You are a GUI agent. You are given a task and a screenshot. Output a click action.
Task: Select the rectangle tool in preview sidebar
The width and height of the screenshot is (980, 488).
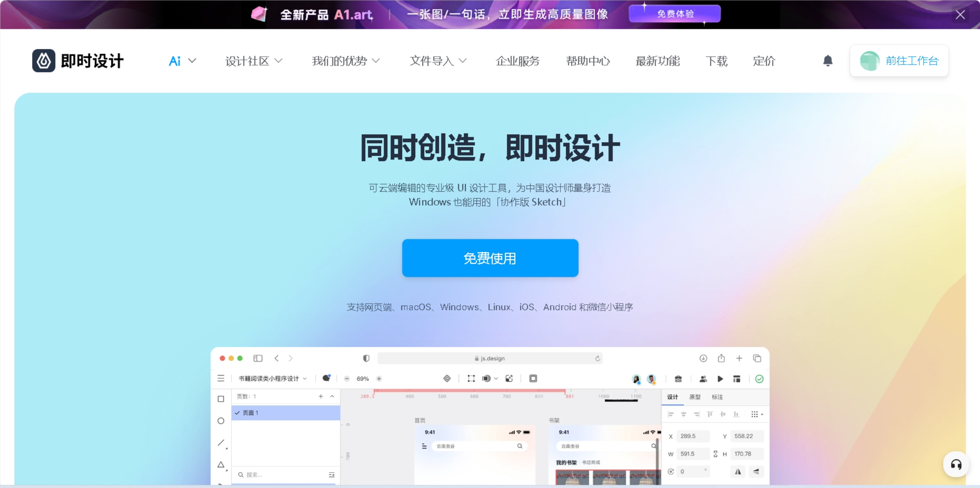coord(221,399)
